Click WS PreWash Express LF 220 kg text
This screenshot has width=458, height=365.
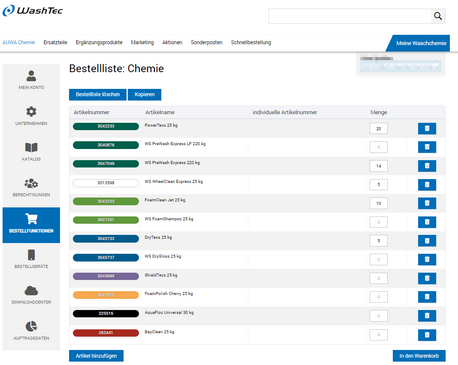175,144
